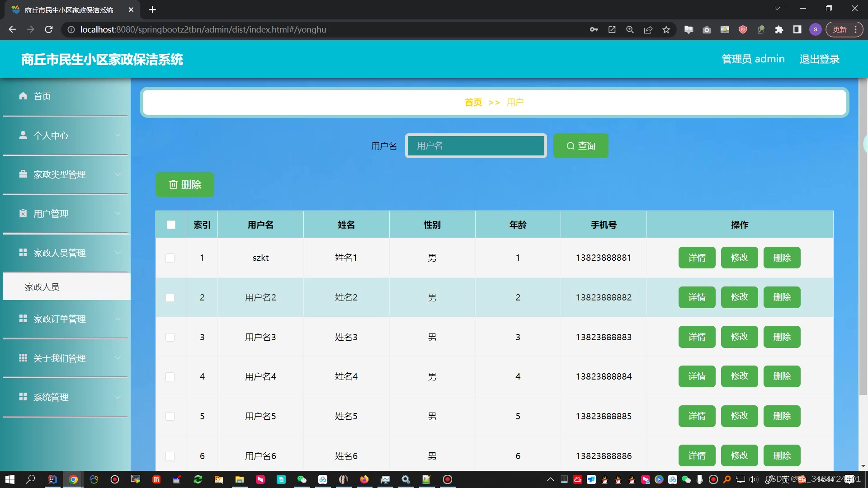Click the home icon beside 首页
The image size is (868, 488).
coord(23,96)
